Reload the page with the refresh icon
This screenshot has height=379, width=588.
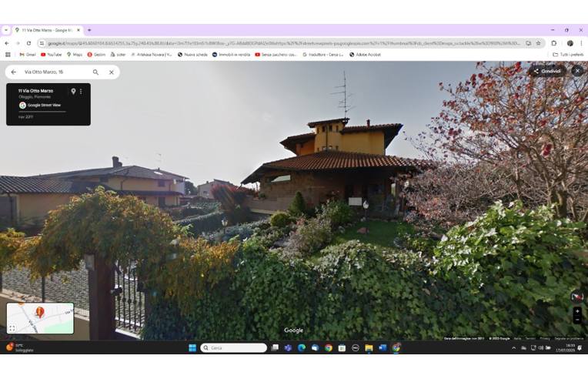(x=29, y=43)
